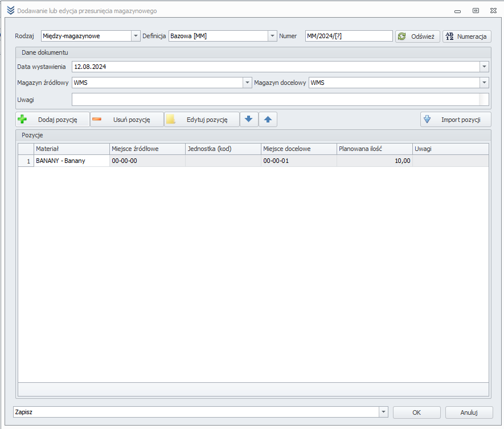Click into the Numer input field

click(349, 36)
